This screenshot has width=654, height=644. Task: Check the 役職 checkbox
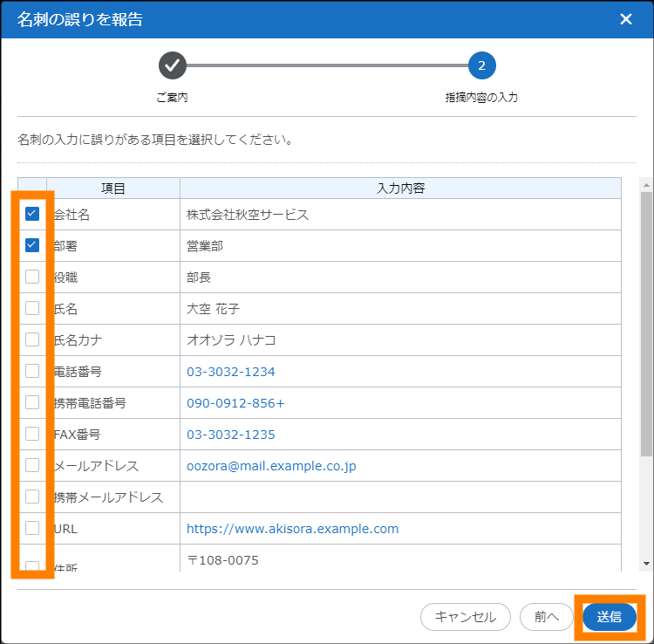click(32, 277)
